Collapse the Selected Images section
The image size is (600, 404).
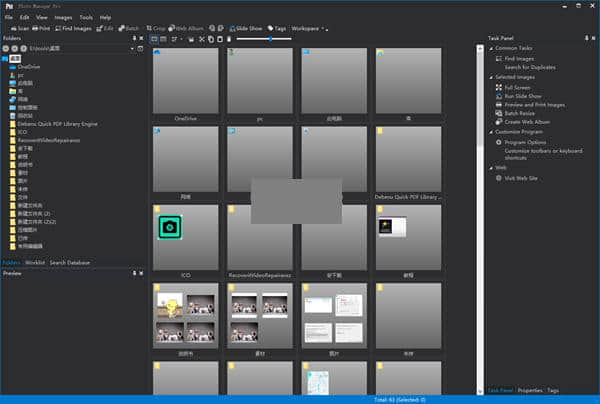pyautogui.click(x=491, y=78)
